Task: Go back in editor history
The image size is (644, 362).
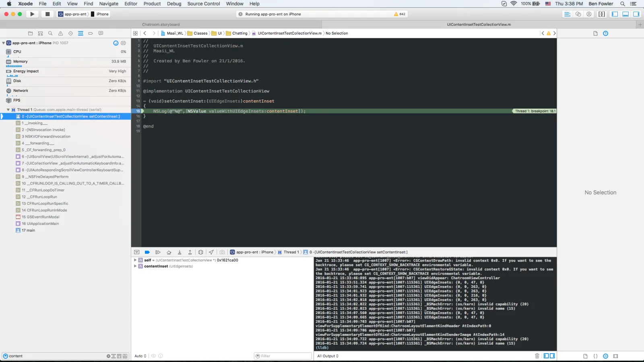Action: 145,33
